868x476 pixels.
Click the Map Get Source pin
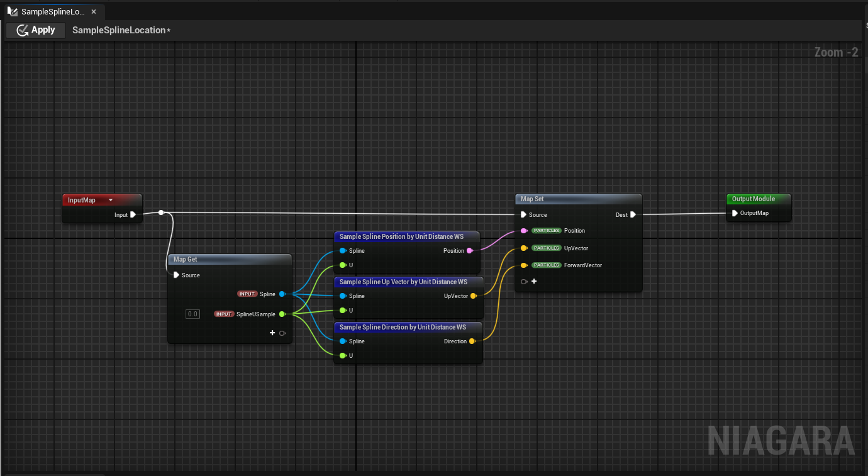(x=176, y=275)
